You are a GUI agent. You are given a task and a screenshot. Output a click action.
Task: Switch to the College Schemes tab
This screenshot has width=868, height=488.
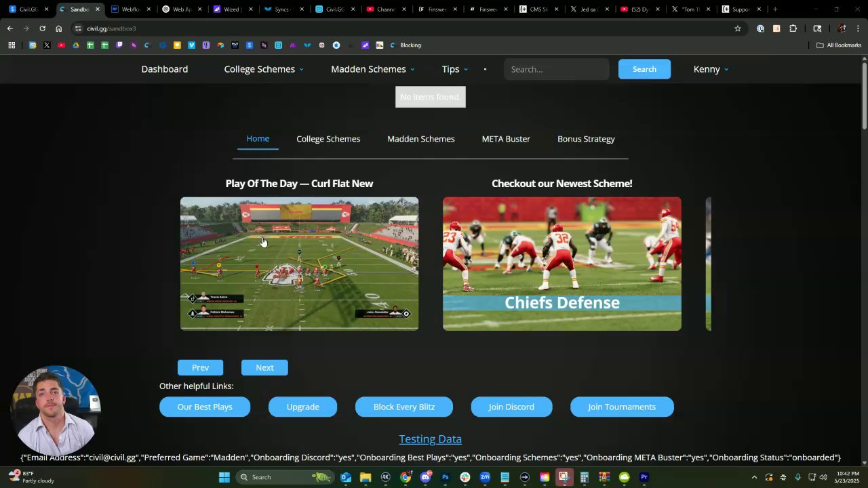point(328,139)
